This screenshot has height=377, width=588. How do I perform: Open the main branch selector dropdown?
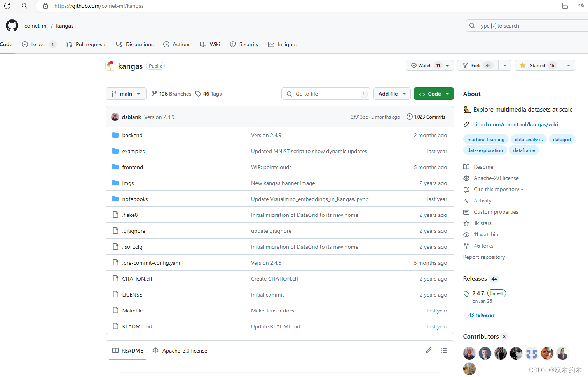126,94
